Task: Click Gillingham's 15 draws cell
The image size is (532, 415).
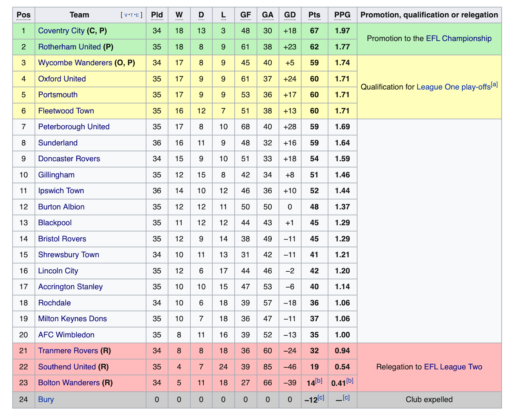Action: click(x=201, y=175)
